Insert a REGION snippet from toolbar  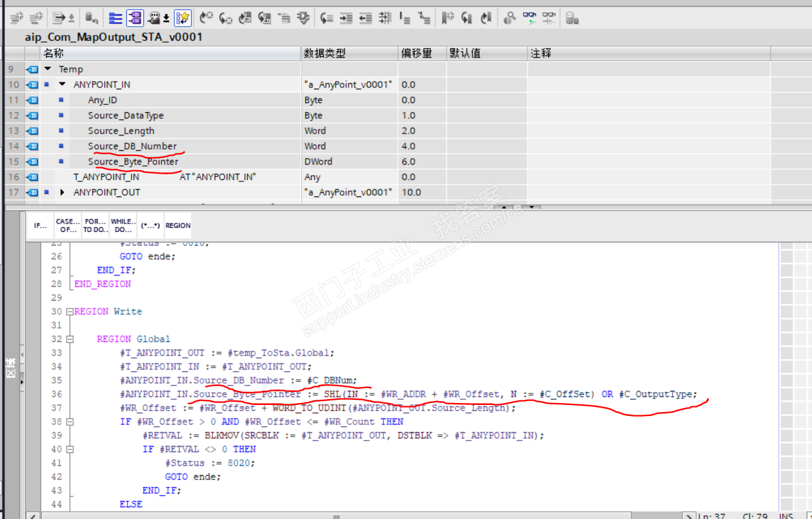178,225
